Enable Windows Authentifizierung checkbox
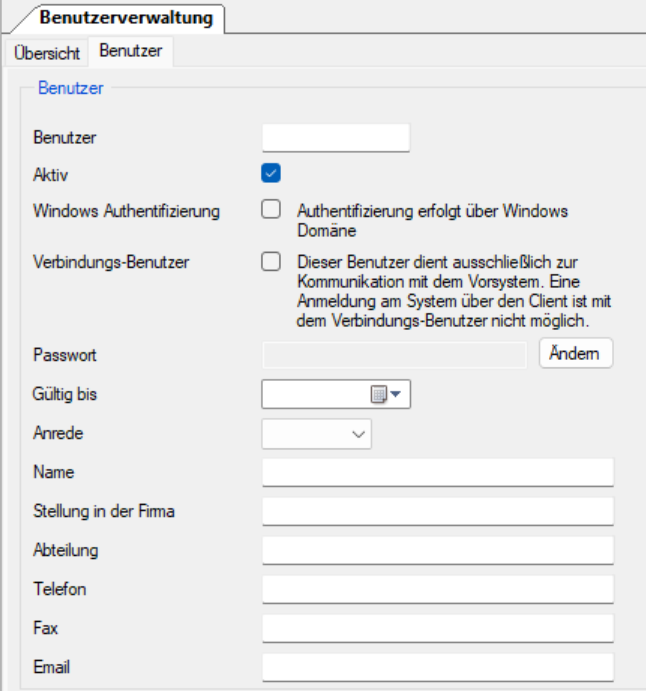Image resolution: width=646 pixels, height=691 pixels. (x=270, y=210)
